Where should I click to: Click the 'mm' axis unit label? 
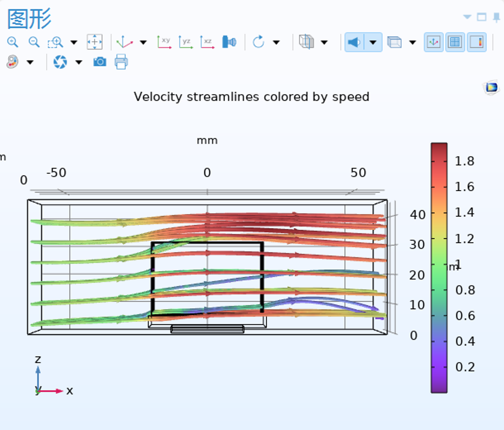tap(207, 140)
